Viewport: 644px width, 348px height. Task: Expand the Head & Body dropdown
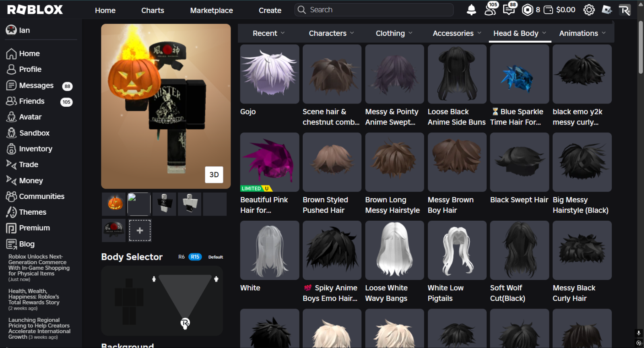520,33
